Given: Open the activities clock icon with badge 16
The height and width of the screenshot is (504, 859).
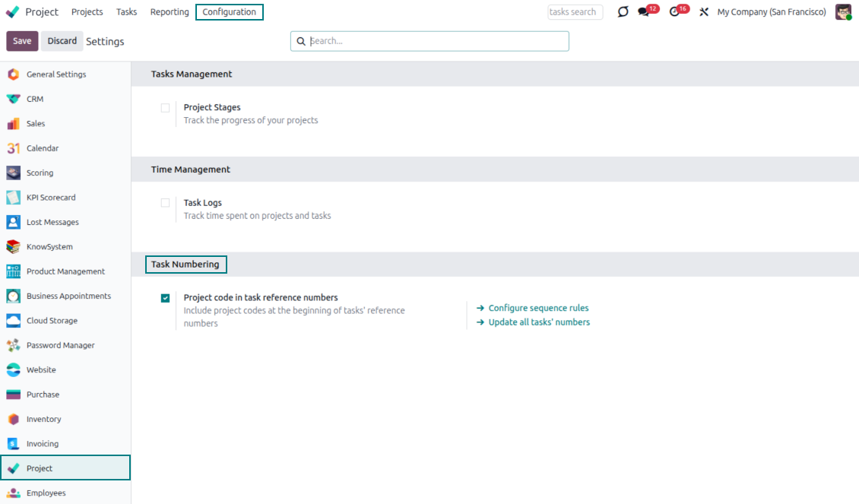Looking at the screenshot, I should point(674,12).
